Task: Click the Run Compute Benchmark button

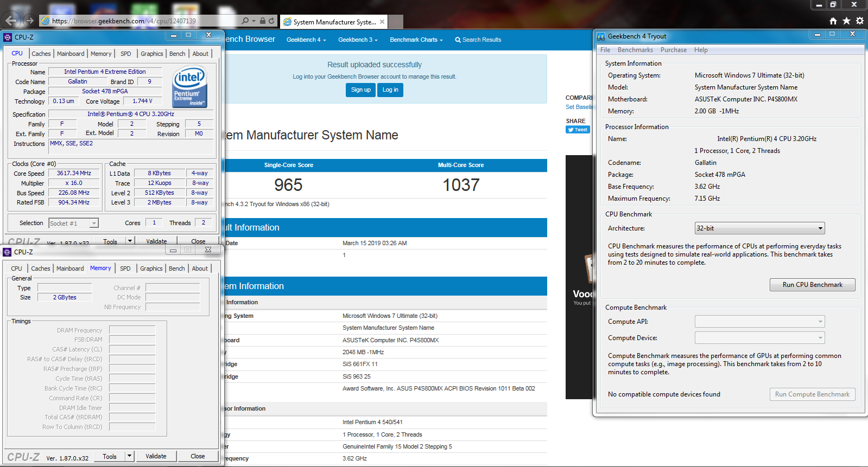Action: pyautogui.click(x=812, y=394)
